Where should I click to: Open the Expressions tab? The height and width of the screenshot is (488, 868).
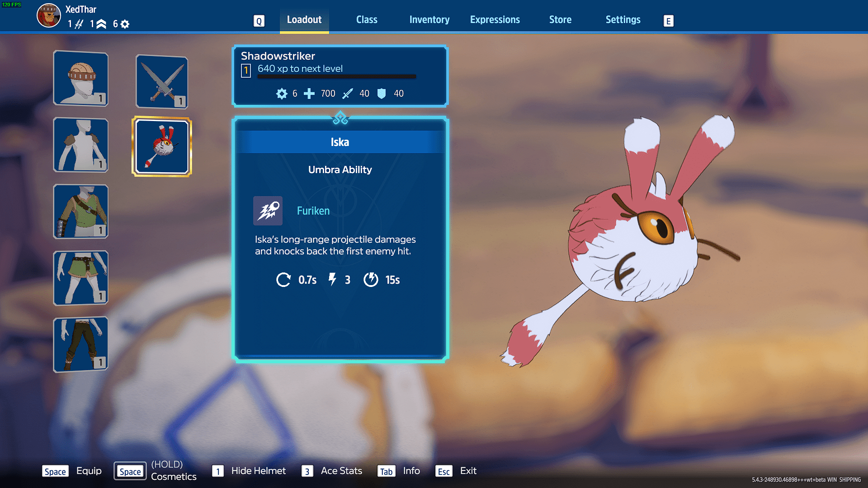[495, 20]
